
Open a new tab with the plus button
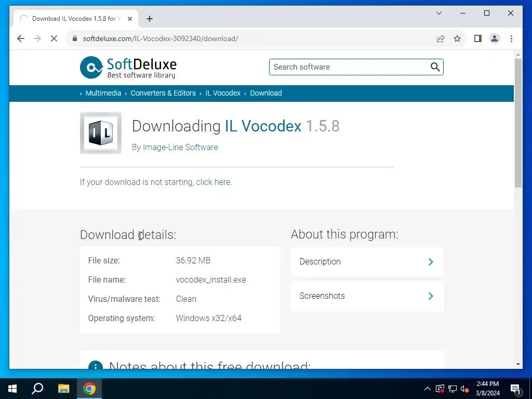point(150,19)
